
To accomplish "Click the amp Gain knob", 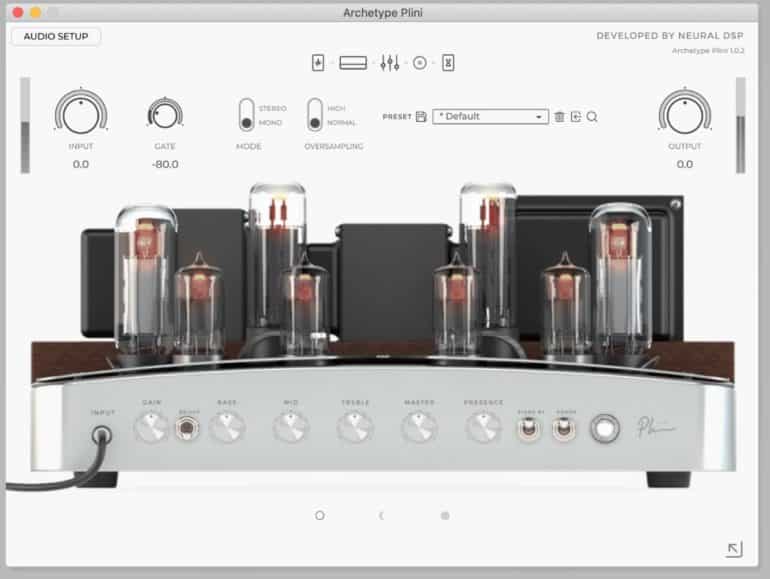I will pyautogui.click(x=152, y=428).
